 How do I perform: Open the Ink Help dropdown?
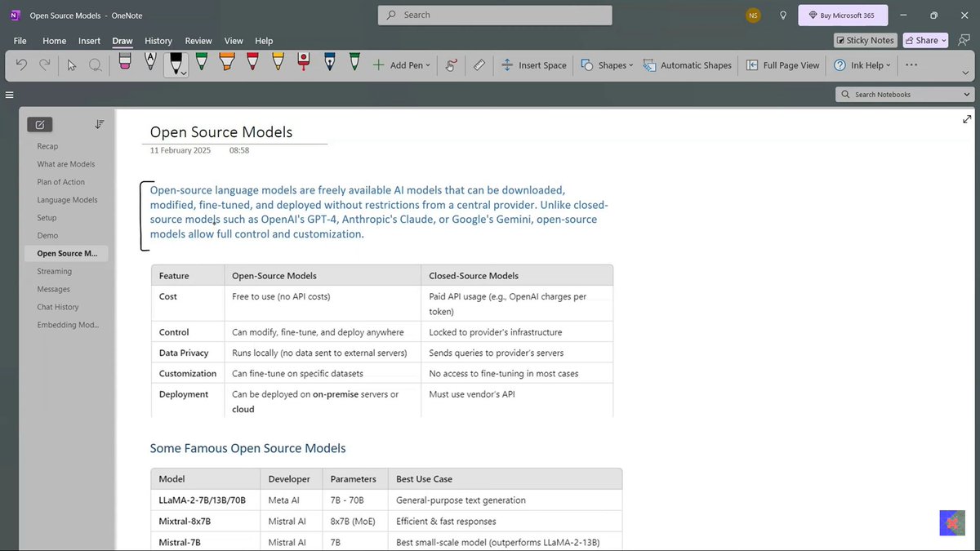click(x=861, y=64)
